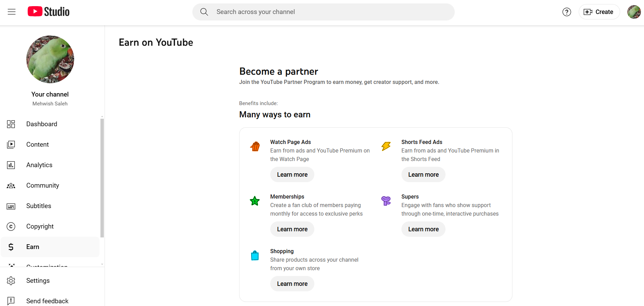Screen dimensions: 644x306
Task: Open Content in the sidebar
Action: coord(38,145)
